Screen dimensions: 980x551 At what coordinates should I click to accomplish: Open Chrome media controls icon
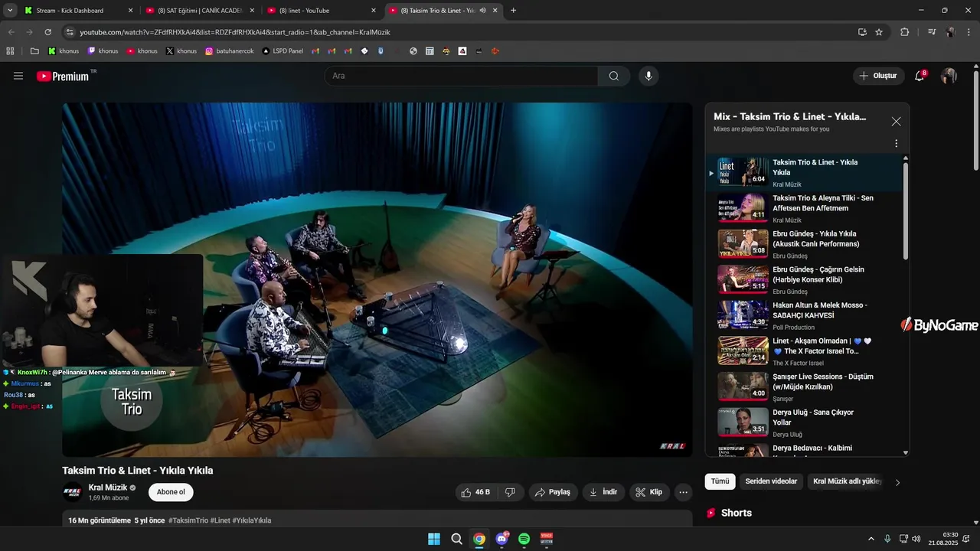[x=932, y=32]
